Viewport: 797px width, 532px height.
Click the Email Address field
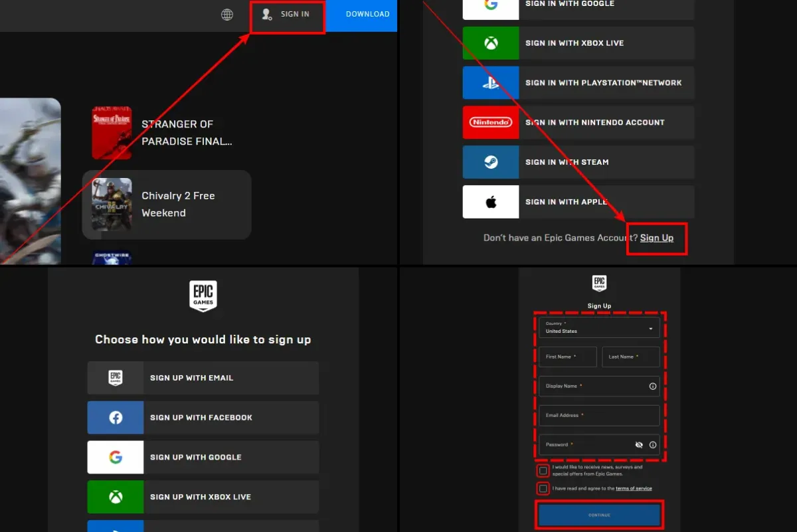(x=599, y=415)
